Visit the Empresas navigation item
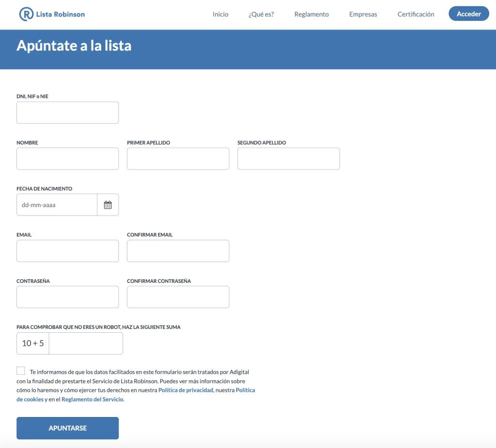Image resolution: width=496 pixels, height=448 pixels. pyautogui.click(x=363, y=14)
